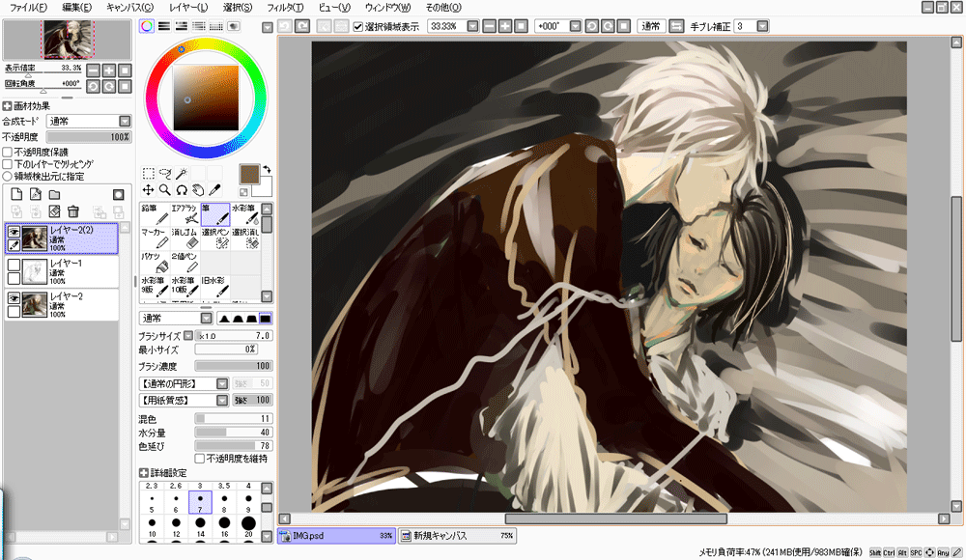The height and width of the screenshot is (560, 966).
Task: Choose the rotate view tool
Action: [x=182, y=190]
